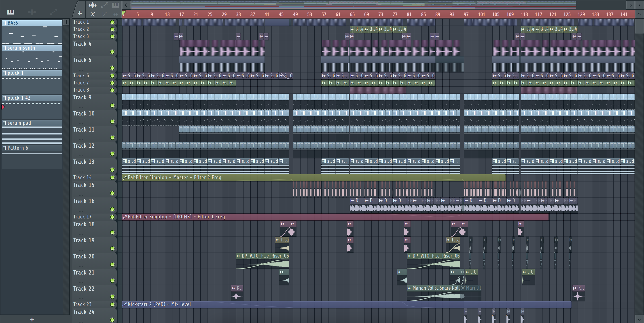Click the serum pad pattern icon

4,123
